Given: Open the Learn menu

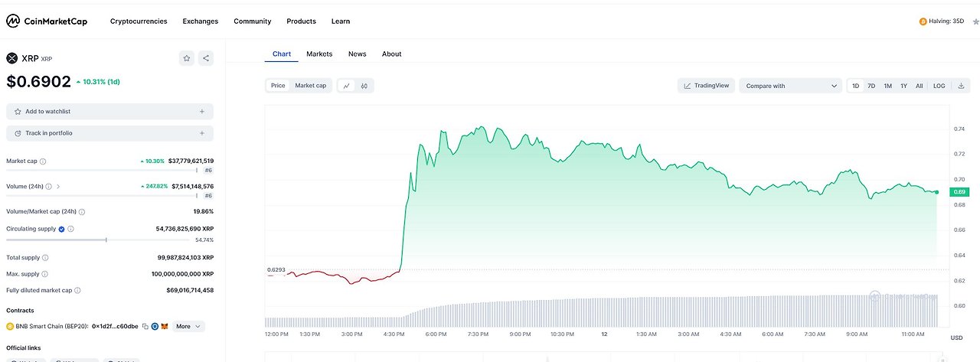Looking at the screenshot, I should click(341, 21).
